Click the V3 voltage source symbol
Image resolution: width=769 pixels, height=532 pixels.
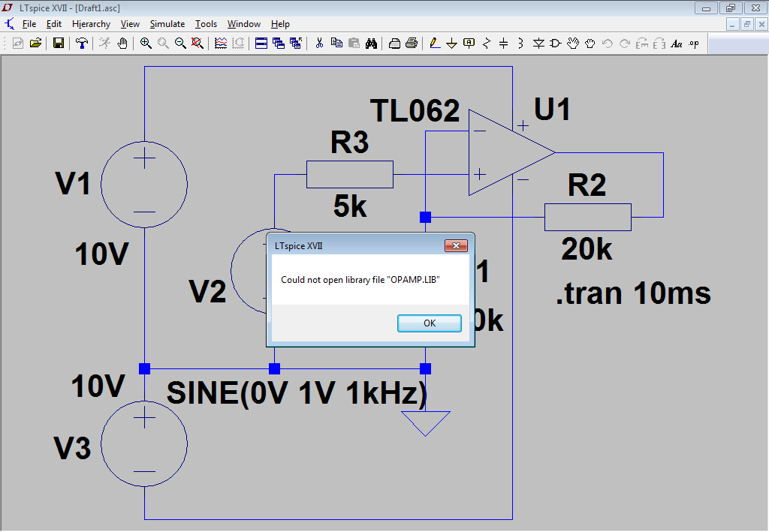pos(144,443)
